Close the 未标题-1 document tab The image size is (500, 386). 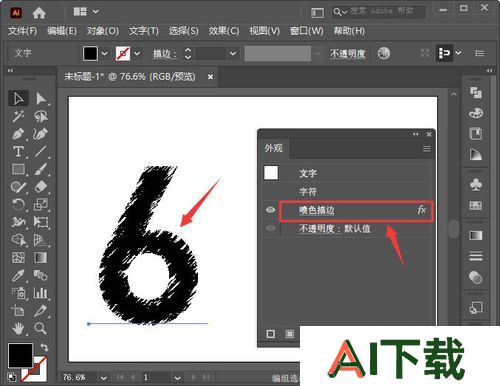(210, 77)
